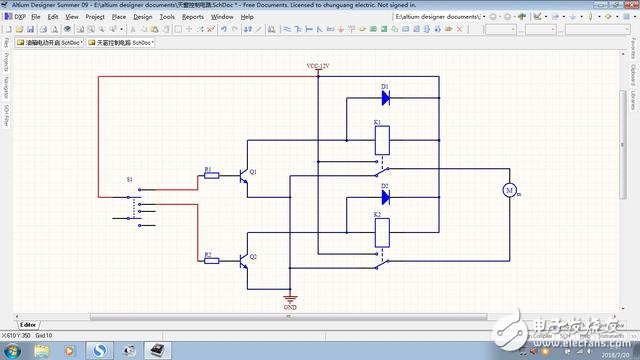The height and width of the screenshot is (360, 640).
Task: Open Windows Media Player from taskbar
Action: point(69,351)
